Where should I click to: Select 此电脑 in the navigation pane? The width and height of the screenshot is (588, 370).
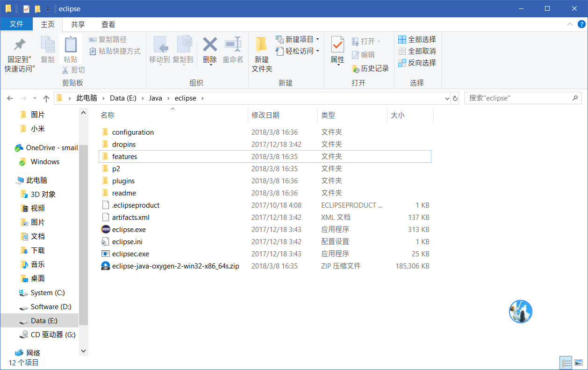(x=31, y=180)
